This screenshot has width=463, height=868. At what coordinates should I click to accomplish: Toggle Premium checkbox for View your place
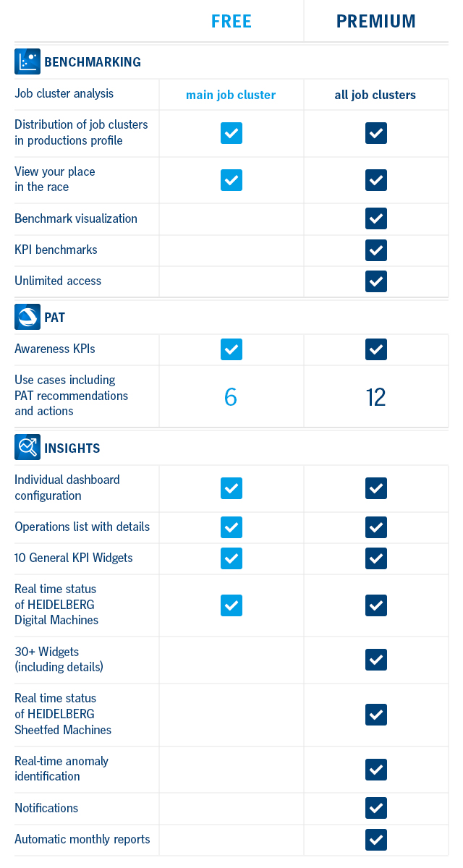tap(376, 180)
